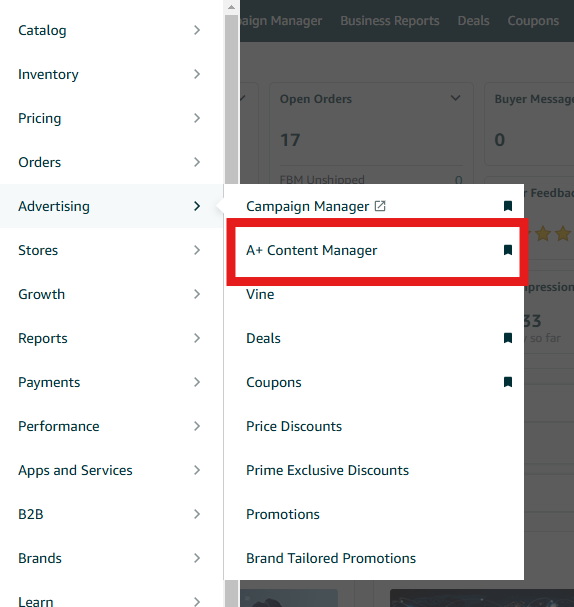Open Business Reports in top bar
574x607 pixels.
click(x=390, y=21)
